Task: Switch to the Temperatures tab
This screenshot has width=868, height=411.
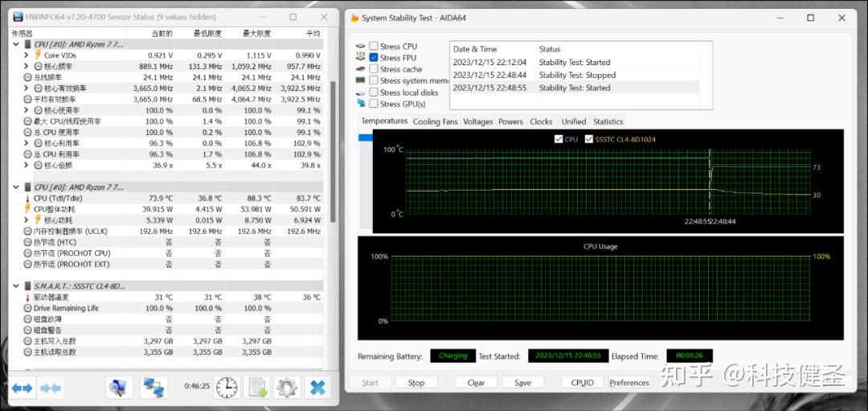Action: pos(384,121)
